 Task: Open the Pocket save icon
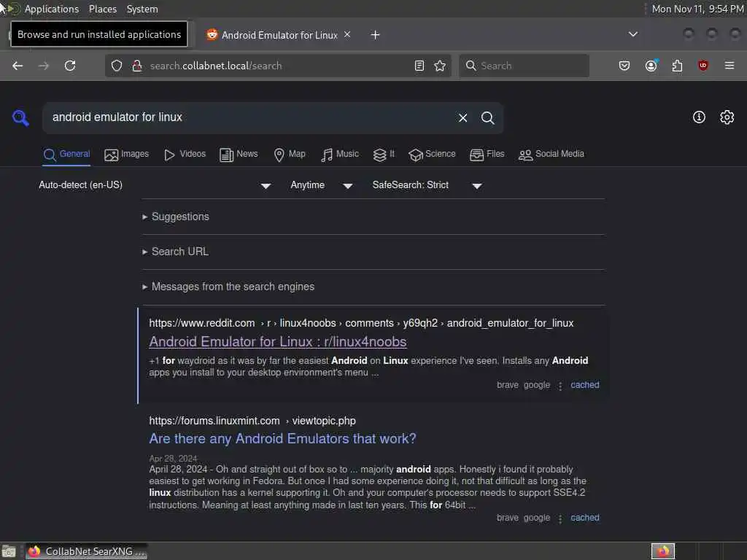[x=624, y=66]
